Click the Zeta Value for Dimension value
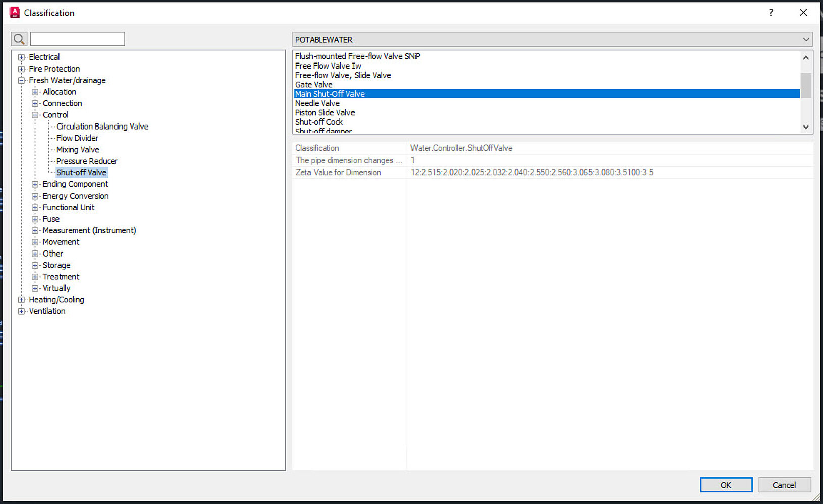This screenshot has width=823, height=504. pos(532,173)
